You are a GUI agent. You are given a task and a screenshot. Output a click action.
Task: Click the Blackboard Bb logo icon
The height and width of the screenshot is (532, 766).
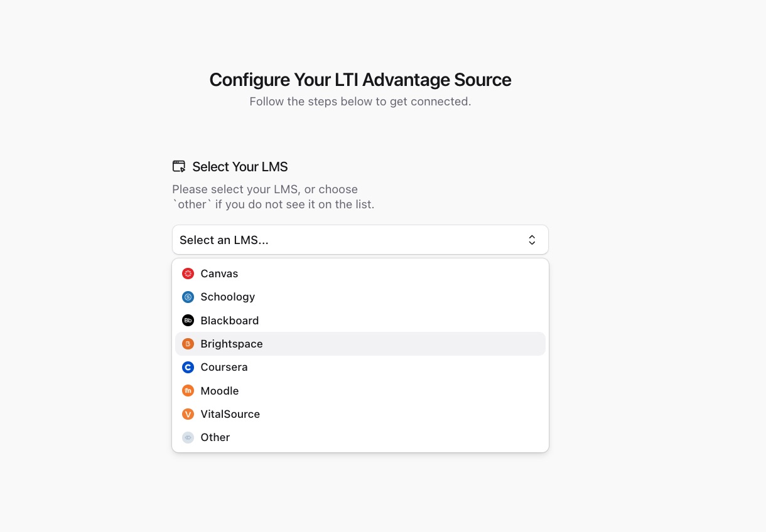click(x=188, y=321)
